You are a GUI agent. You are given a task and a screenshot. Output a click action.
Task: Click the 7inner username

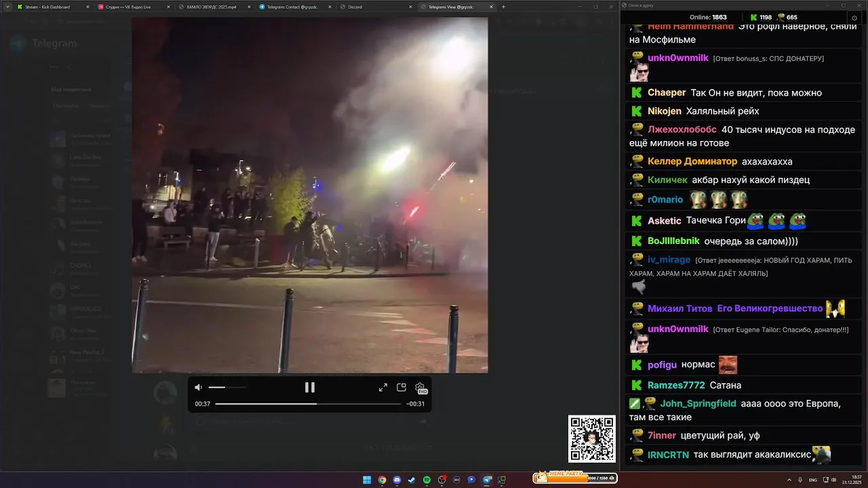[661, 435]
